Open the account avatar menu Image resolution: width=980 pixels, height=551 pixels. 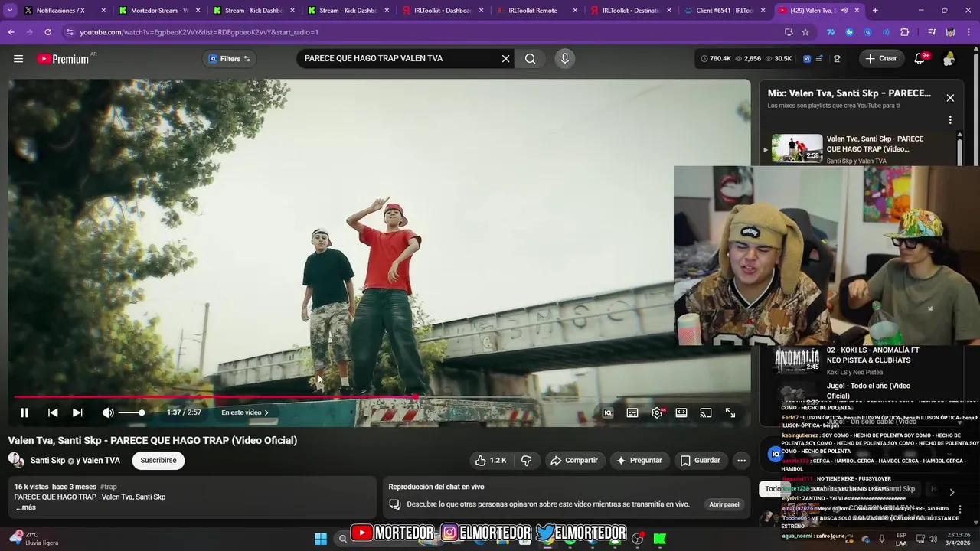pyautogui.click(x=949, y=58)
